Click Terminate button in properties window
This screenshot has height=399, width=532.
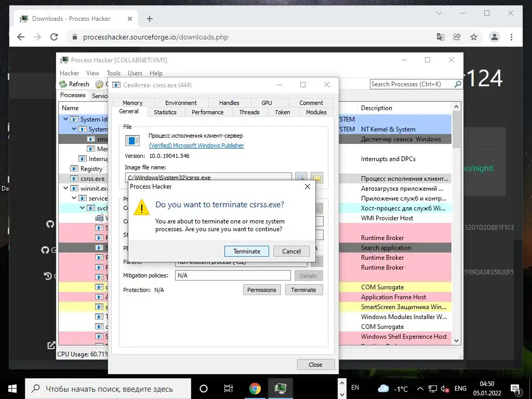point(303,290)
